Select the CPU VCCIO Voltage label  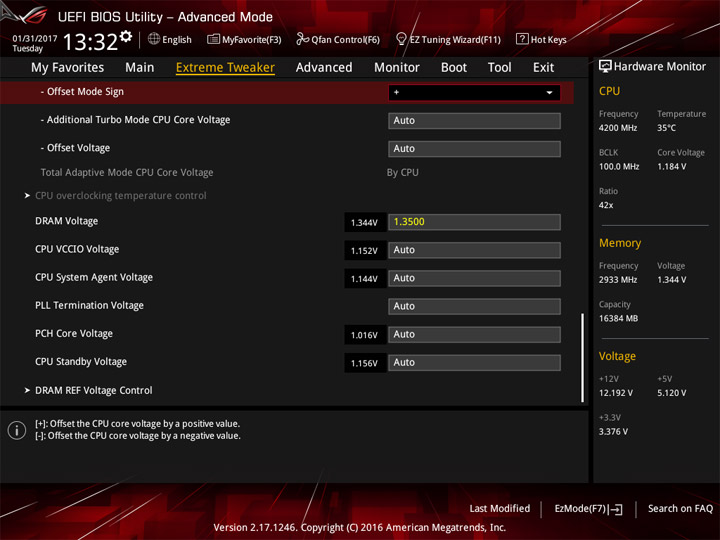click(x=77, y=249)
